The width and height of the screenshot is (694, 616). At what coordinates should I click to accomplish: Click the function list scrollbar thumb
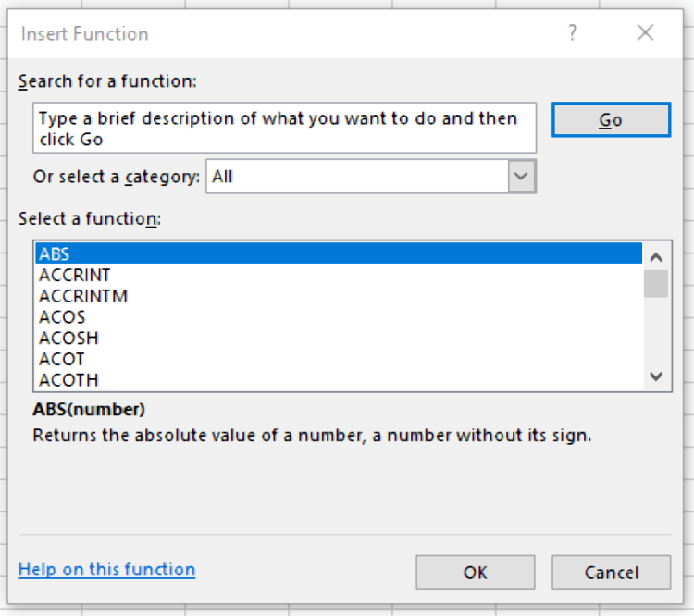656,283
